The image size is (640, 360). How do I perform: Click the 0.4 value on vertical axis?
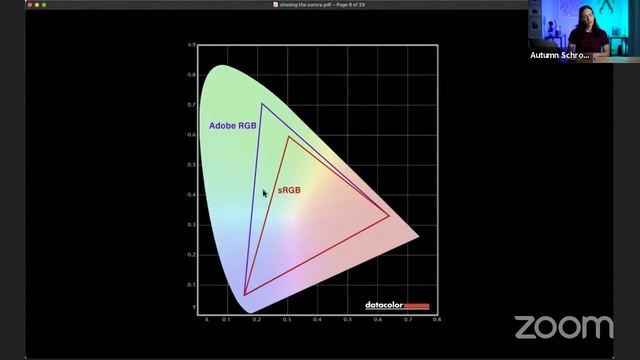point(191,195)
